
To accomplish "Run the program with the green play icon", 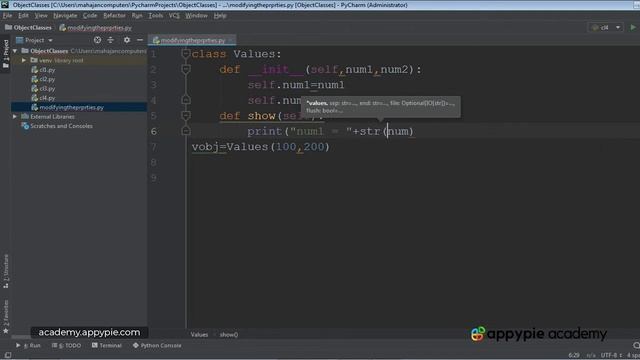I will 633,27.
